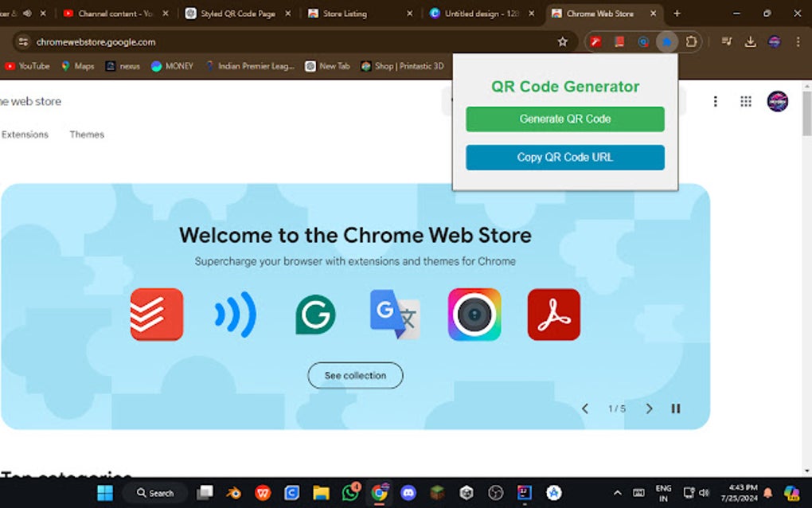Viewport: 812px width, 508px height.
Task: Click the Generate QR Code button
Action: click(x=565, y=119)
